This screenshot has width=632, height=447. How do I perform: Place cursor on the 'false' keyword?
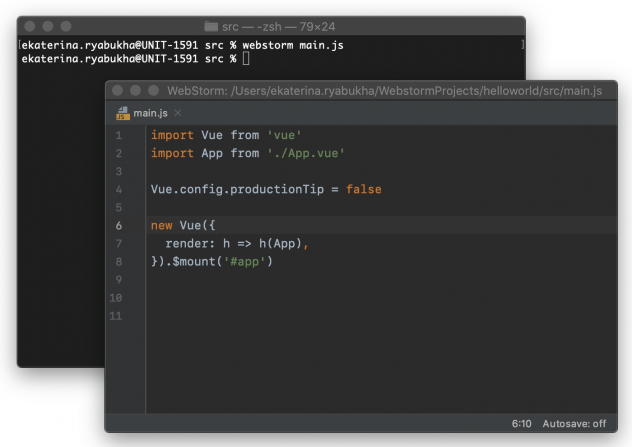pos(363,189)
